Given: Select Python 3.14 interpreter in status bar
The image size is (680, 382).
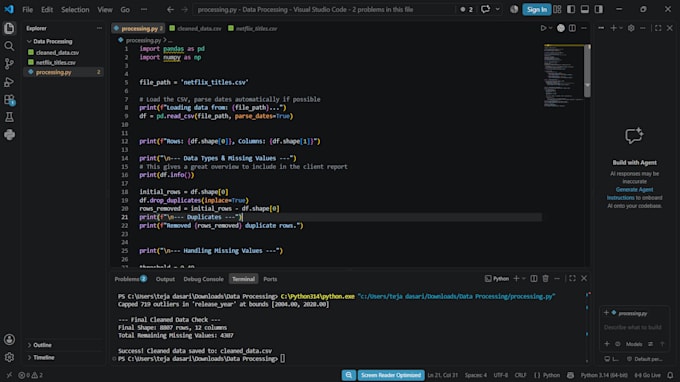Looking at the screenshot, I should coord(604,375).
